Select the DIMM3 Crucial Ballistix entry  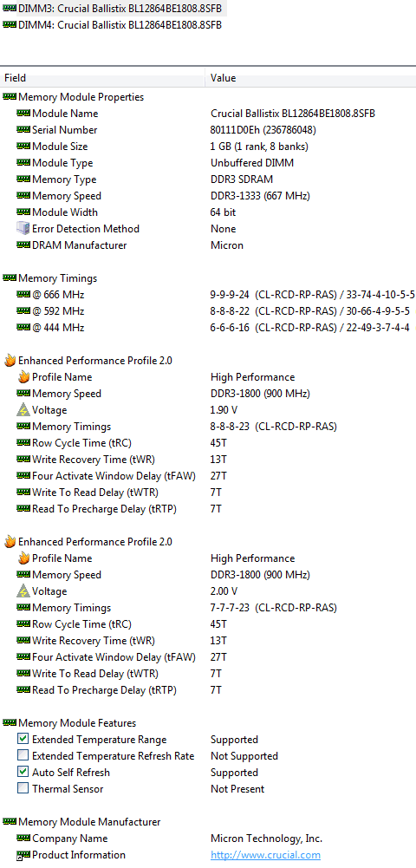pos(113,9)
